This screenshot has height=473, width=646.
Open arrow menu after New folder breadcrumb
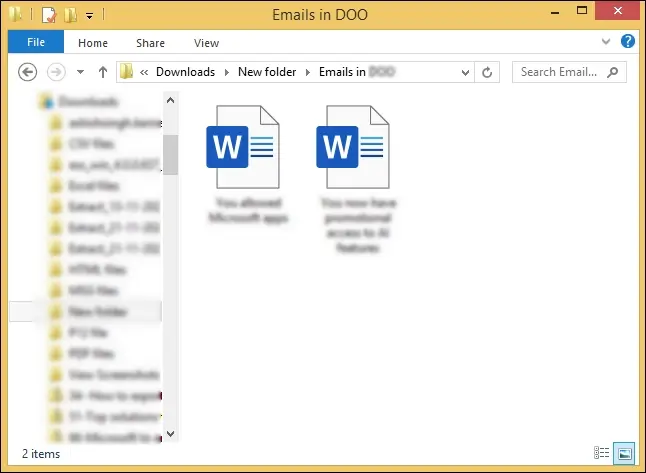308,73
